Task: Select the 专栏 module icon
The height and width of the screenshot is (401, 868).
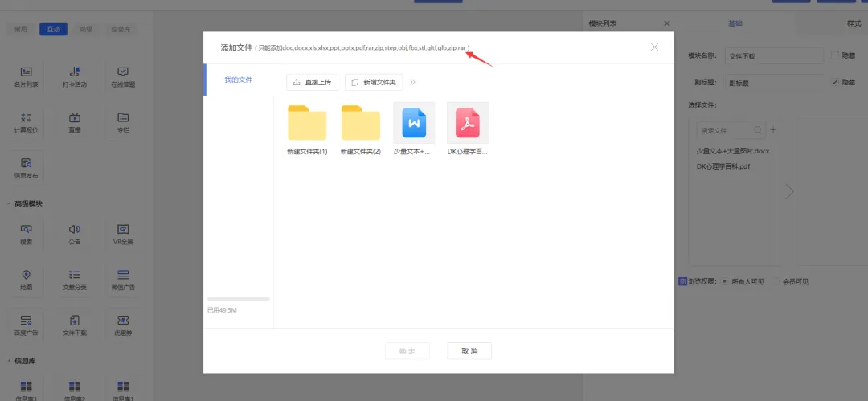Action: pos(123,117)
